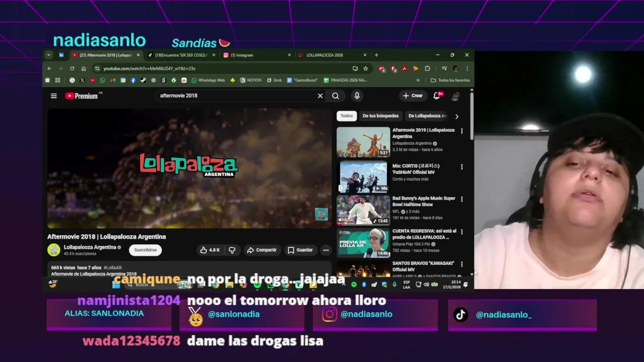Select the Todos filter chip
The height and width of the screenshot is (362, 644).
347,116
